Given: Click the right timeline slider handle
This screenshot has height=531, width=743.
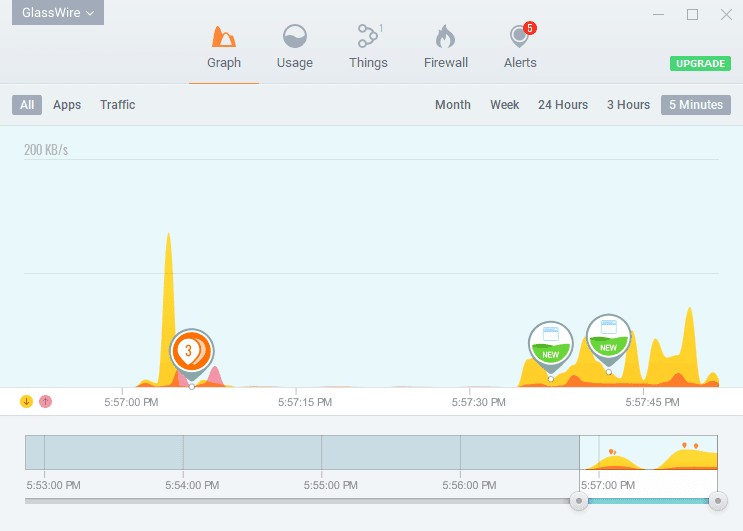Looking at the screenshot, I should (716, 501).
